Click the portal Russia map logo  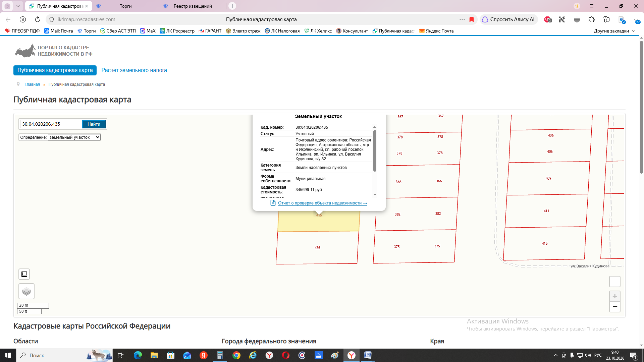point(25,51)
